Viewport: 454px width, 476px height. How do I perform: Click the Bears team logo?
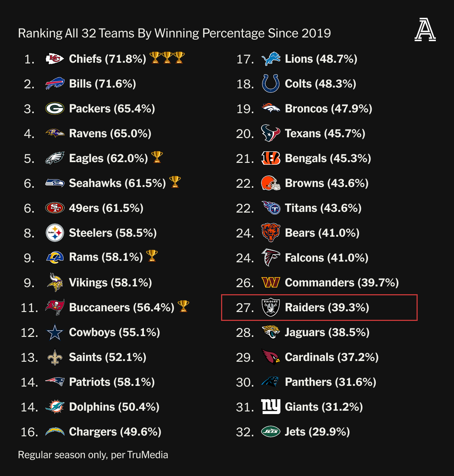pyautogui.click(x=270, y=233)
